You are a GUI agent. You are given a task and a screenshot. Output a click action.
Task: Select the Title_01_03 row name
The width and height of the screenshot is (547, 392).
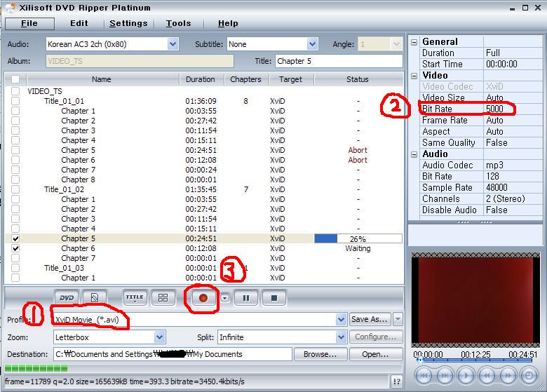[x=65, y=268]
